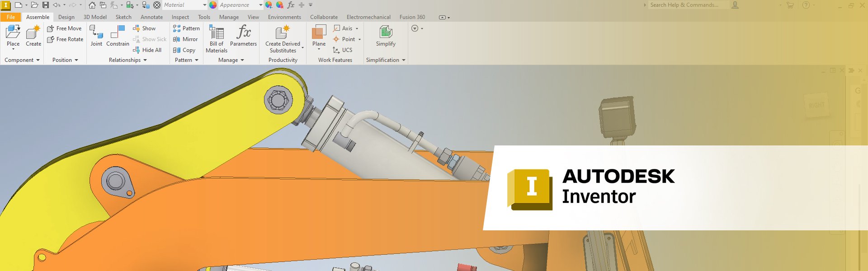This screenshot has height=271, width=868.
Task: Open the File menu
Action: 11,17
